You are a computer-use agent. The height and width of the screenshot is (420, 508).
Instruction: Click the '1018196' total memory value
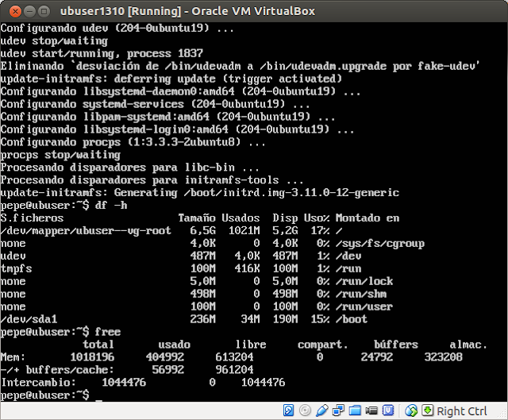coord(92,357)
